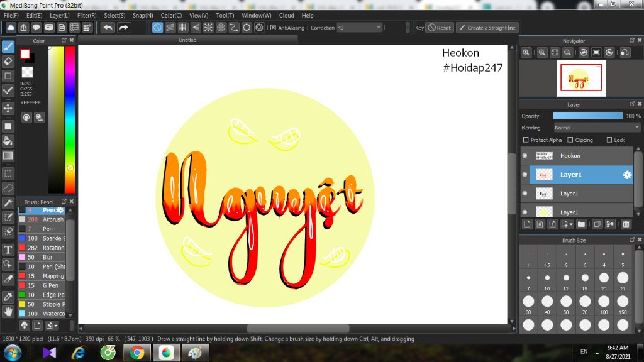Open Layer1 settings gear

(x=627, y=175)
